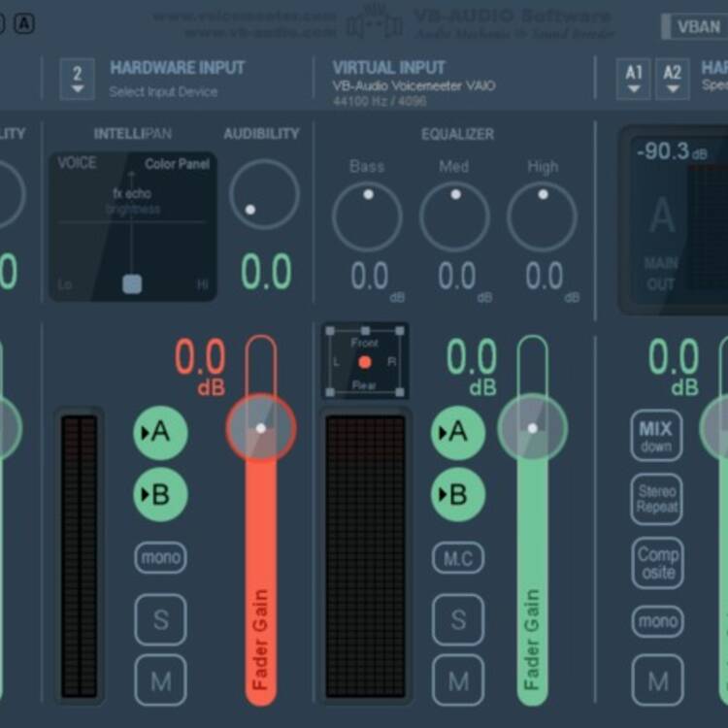Open the A2 hardware output dropdown
Image resolution: width=728 pixels, height=728 pixels.
pyautogui.click(x=673, y=79)
